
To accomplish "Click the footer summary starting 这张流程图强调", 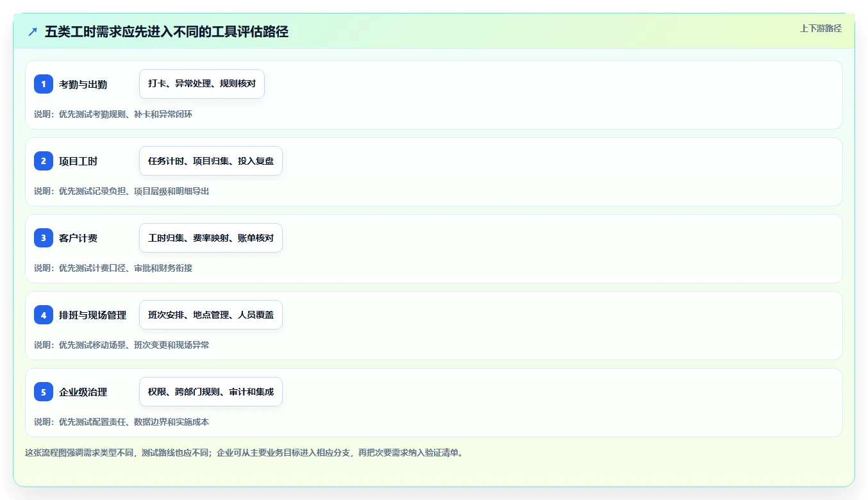I will 244,453.
